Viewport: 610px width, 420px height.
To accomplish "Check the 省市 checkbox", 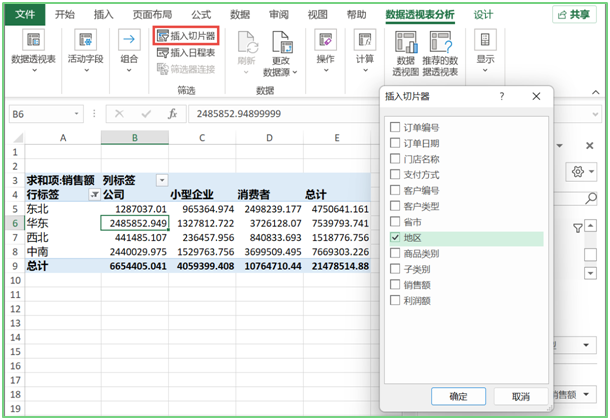I will [395, 222].
